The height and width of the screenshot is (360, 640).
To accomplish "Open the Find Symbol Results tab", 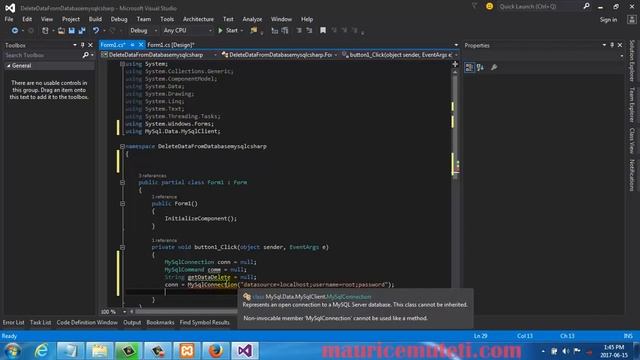I will click(x=204, y=322).
